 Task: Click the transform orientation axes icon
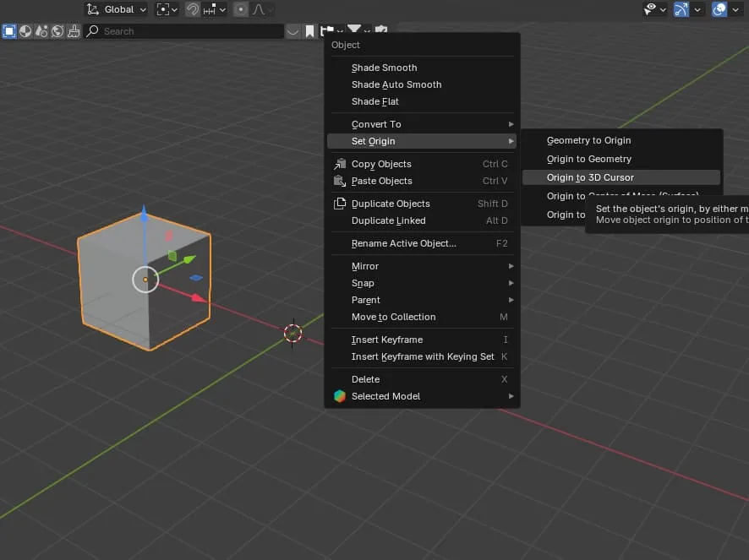click(x=93, y=9)
